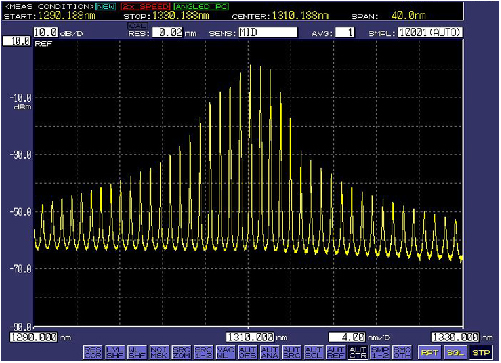This screenshot has height=363, width=501.
Task: Open the SMPL 12001(AUTO) sampling field
Action: coord(430,32)
